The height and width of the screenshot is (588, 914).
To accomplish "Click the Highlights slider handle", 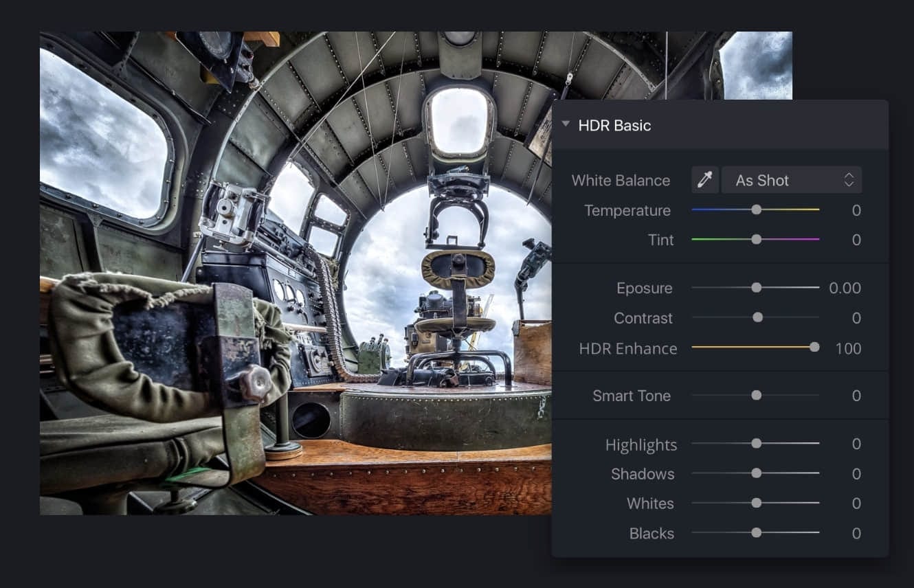I will click(x=756, y=444).
